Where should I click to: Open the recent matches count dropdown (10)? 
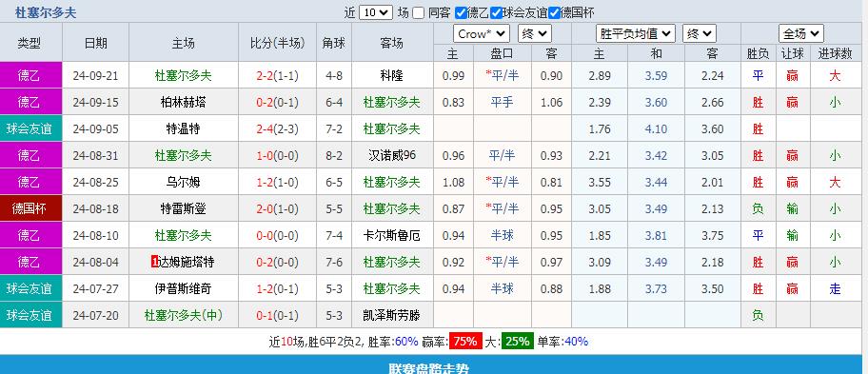pos(376,12)
